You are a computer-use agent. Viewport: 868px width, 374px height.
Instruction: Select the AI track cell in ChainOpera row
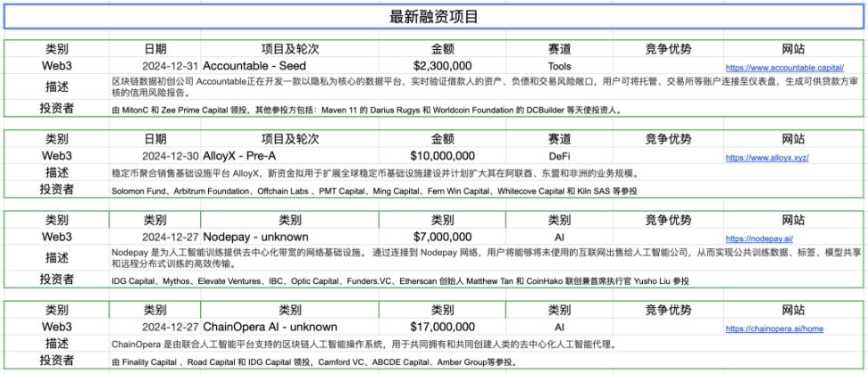pos(559,328)
